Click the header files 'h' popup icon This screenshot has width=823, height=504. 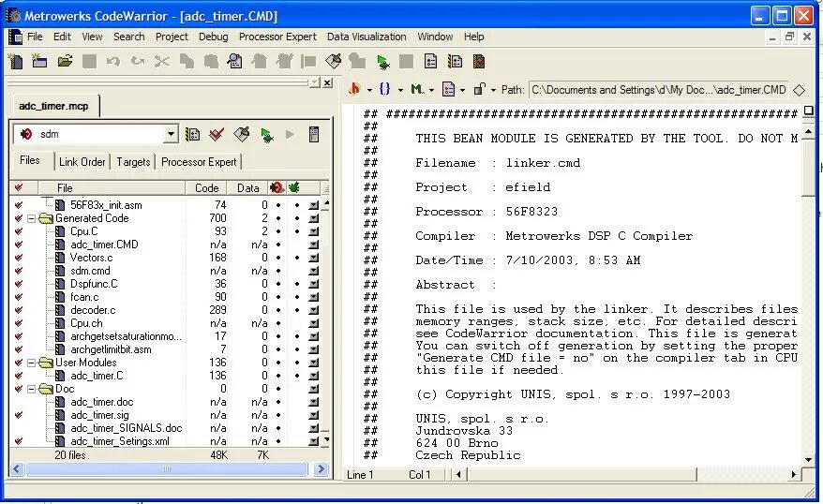point(355,89)
